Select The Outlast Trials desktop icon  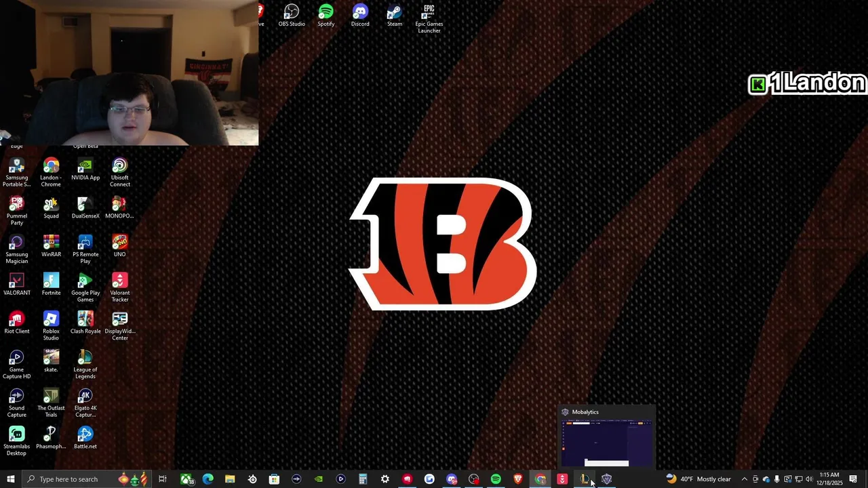pos(51,404)
